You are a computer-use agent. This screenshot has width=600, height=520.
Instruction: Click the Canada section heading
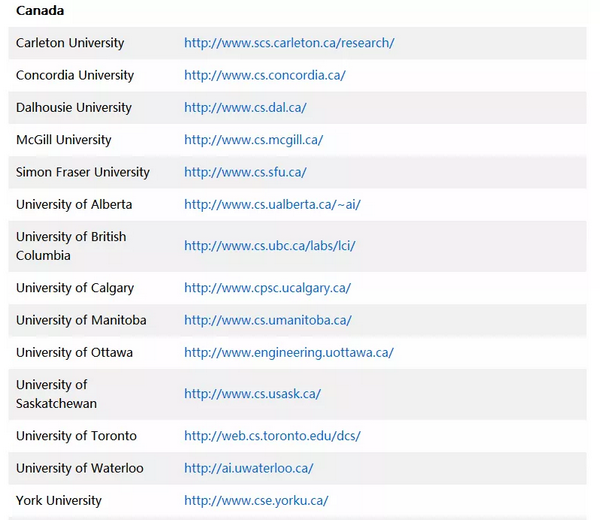point(40,10)
